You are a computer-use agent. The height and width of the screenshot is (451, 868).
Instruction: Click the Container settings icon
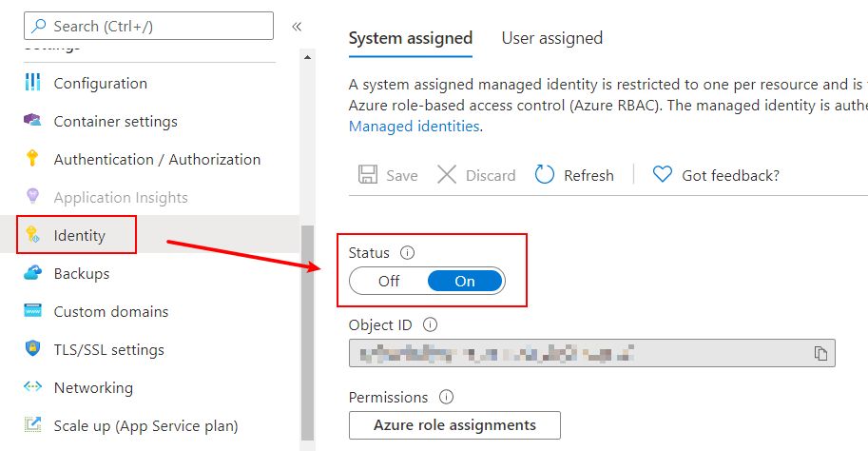coord(32,120)
